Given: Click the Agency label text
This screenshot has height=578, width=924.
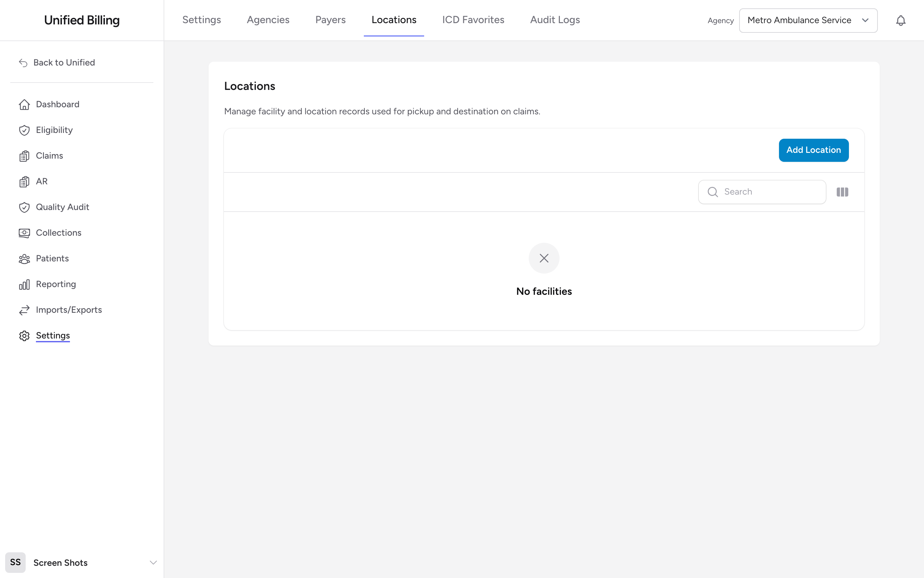Looking at the screenshot, I should 721,21.
